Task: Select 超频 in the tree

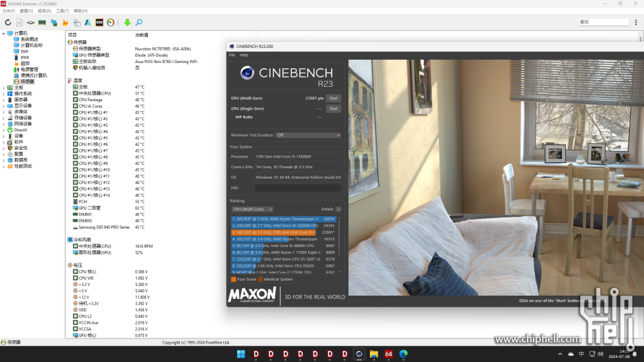Action: pos(25,64)
